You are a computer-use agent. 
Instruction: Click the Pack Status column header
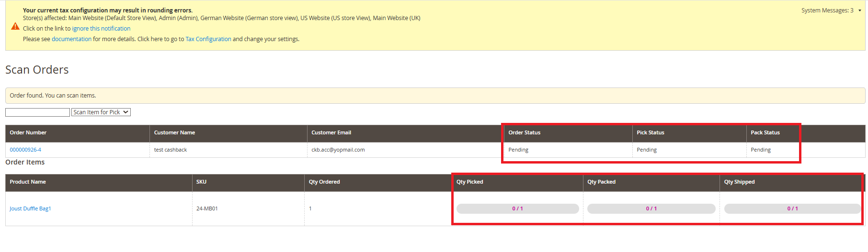tap(765, 133)
